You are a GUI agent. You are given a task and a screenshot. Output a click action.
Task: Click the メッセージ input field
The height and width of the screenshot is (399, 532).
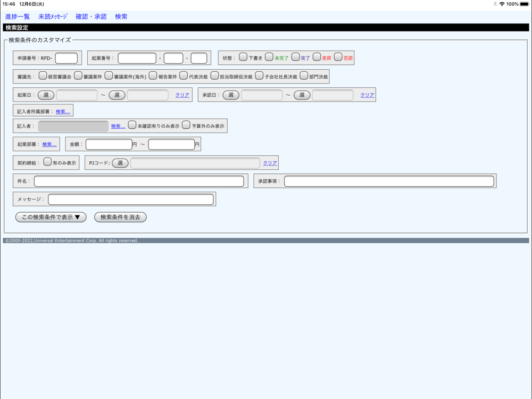pos(131,199)
